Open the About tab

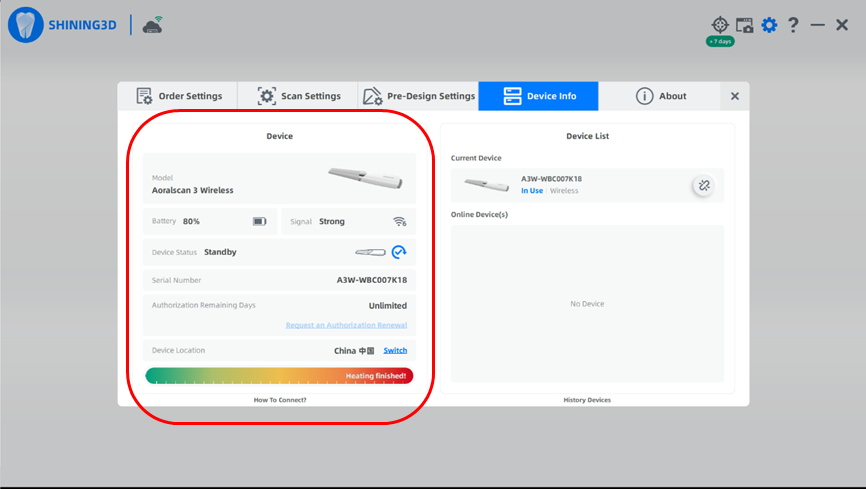[659, 96]
